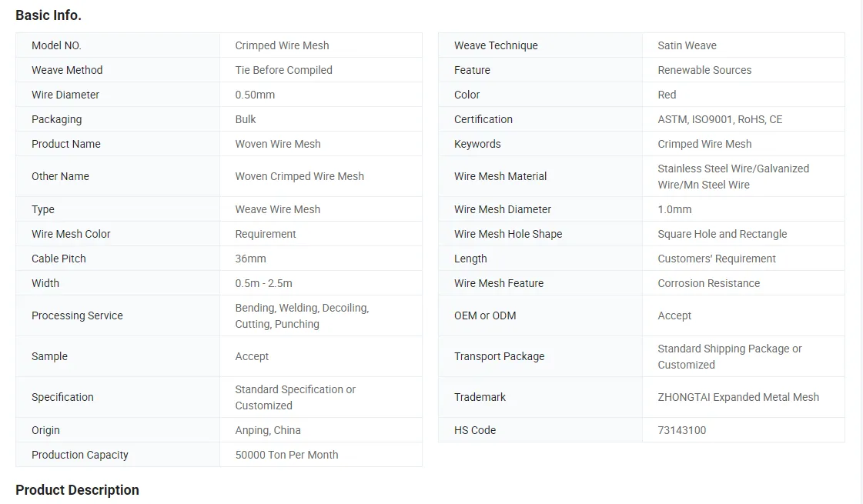Select the Renewable Sources feature value
The image size is (863, 504).
click(x=704, y=70)
